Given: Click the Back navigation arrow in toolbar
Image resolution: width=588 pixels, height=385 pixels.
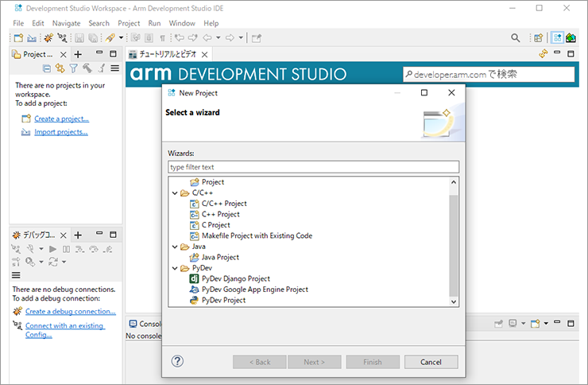Looking at the screenshot, I should [x=207, y=38].
